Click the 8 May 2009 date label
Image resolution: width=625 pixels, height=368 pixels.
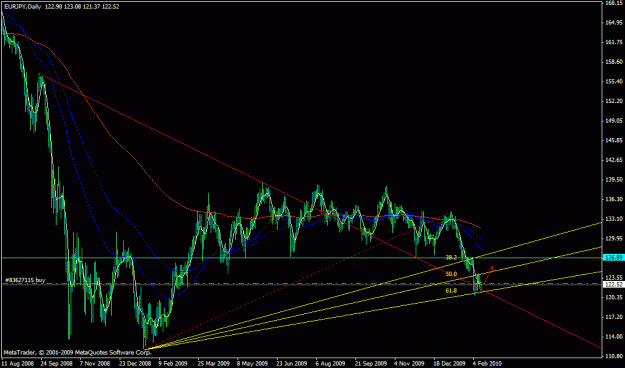click(x=252, y=364)
